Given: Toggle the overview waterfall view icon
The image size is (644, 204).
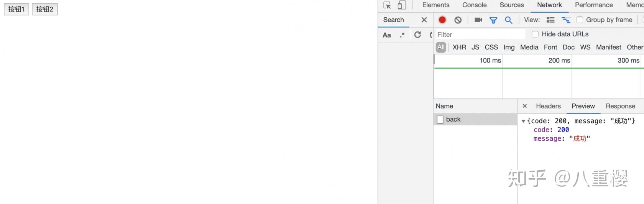Looking at the screenshot, I should 566,20.
